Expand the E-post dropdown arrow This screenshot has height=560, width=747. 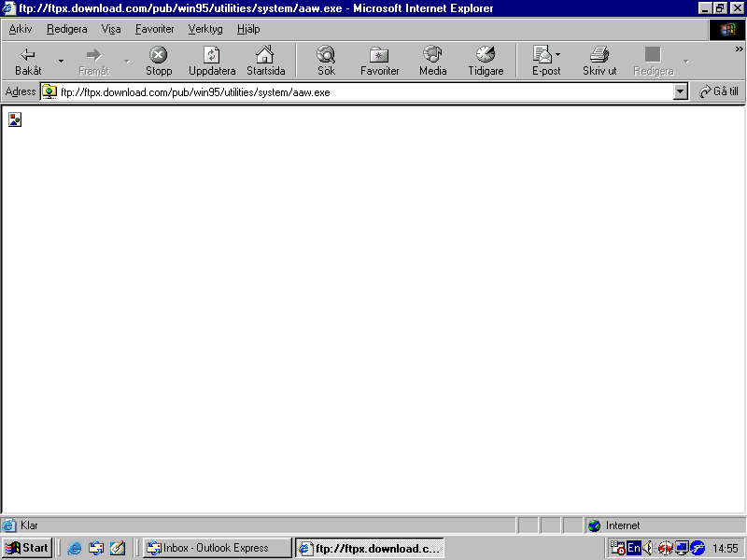pos(557,54)
